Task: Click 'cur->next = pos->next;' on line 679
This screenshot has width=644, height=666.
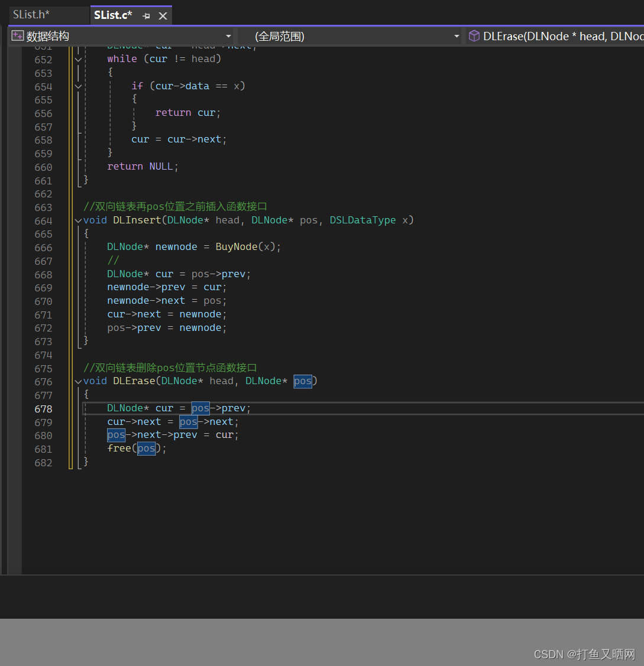Action: (173, 422)
